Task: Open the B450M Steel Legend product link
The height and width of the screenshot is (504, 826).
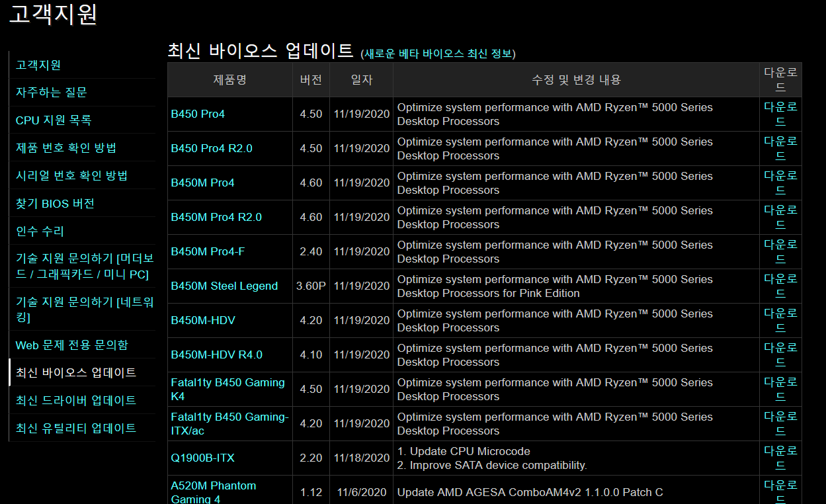Action: [x=224, y=286]
